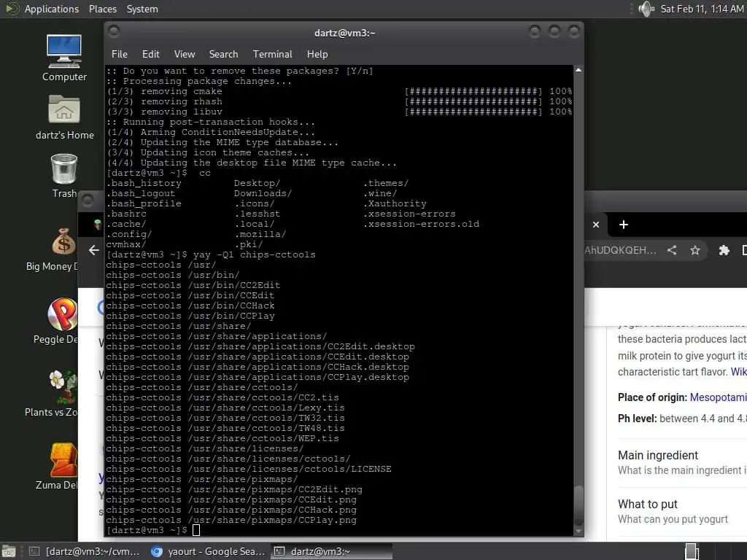Switch to yaourt Google Search taskbar window
747x560 pixels.
[x=208, y=551]
